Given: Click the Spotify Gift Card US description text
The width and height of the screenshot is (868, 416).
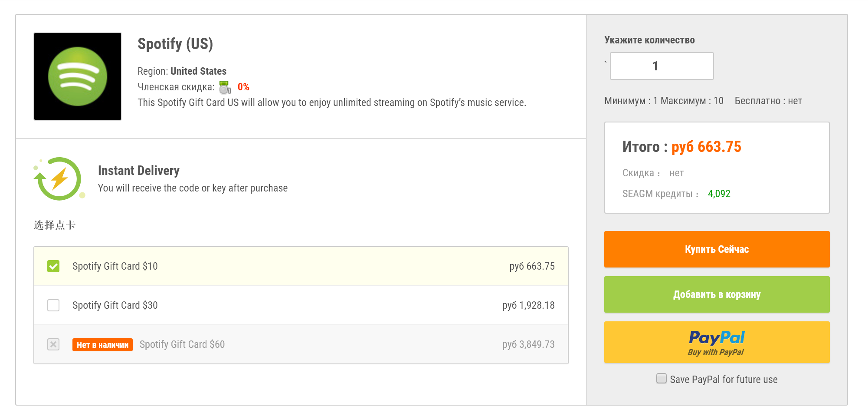Looking at the screenshot, I should tap(332, 102).
